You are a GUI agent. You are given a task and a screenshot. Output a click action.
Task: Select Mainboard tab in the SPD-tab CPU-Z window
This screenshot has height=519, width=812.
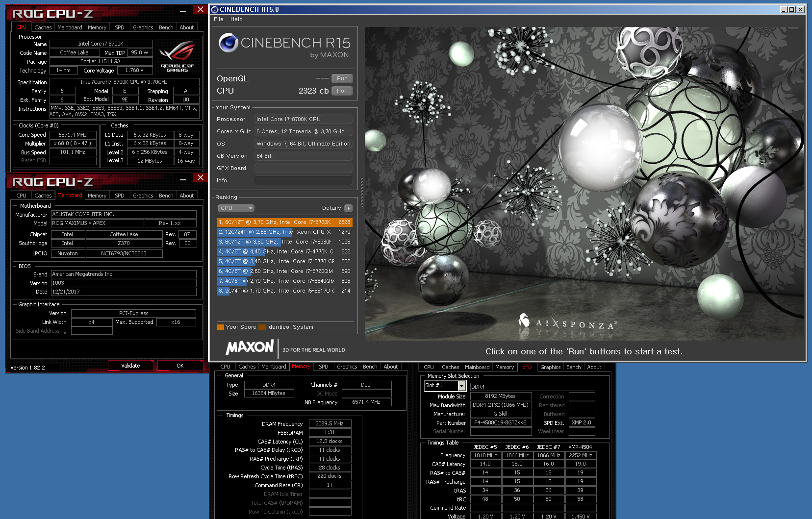coord(477,367)
